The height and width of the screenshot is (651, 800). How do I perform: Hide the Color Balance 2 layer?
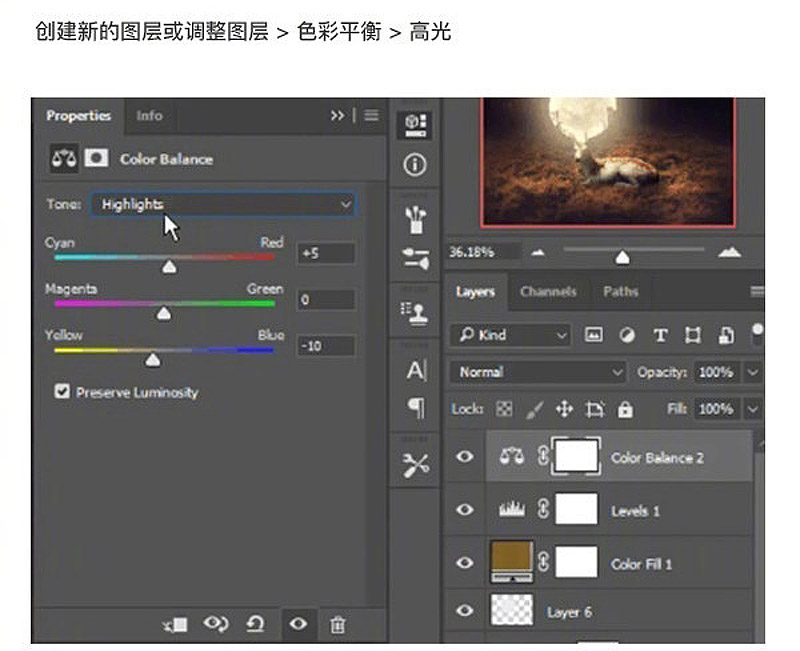[464, 456]
